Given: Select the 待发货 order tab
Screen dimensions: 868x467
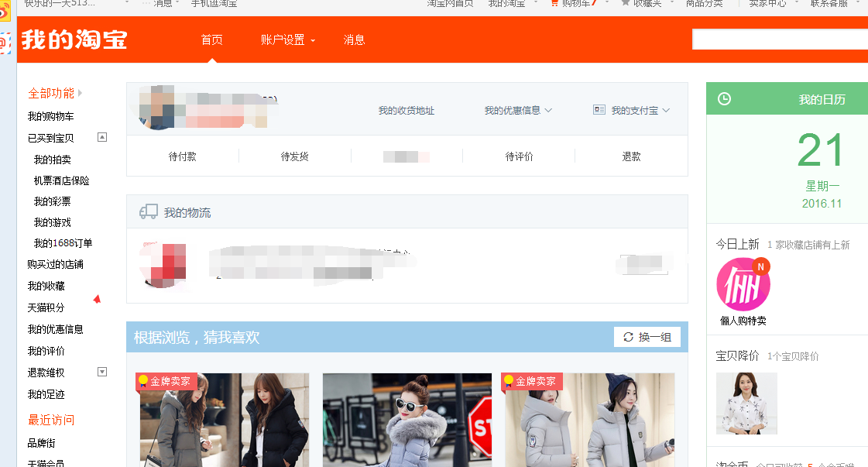Looking at the screenshot, I should pos(294,156).
